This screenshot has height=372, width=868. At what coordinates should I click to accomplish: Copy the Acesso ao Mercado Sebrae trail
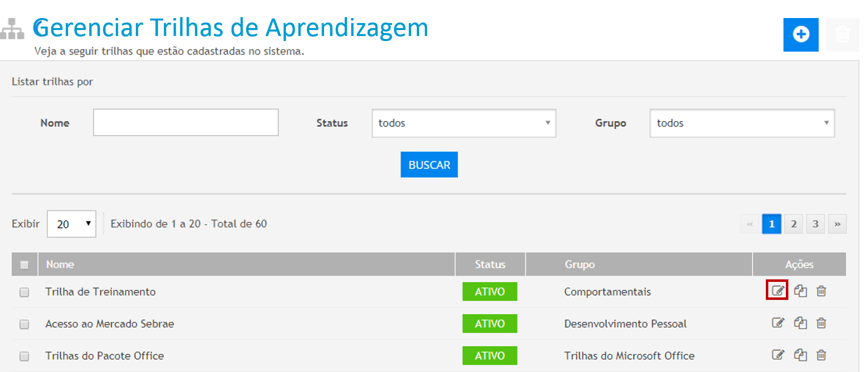pyautogui.click(x=800, y=323)
